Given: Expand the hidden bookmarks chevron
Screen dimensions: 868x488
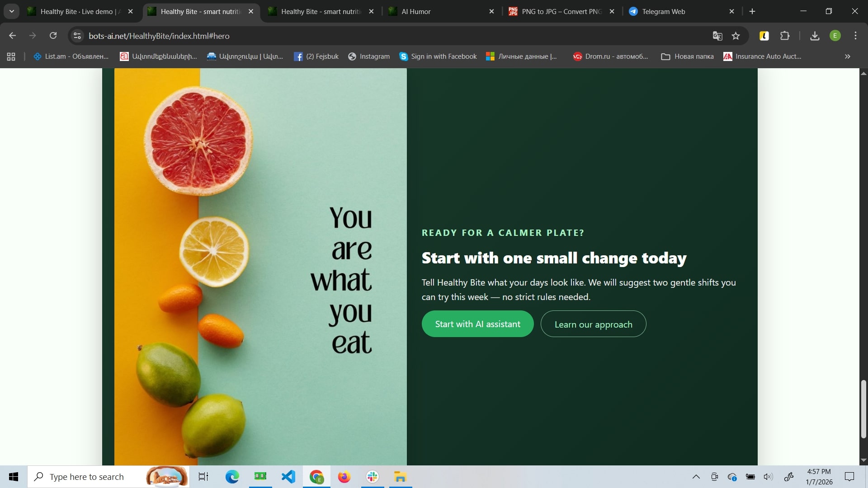Looking at the screenshot, I should tap(847, 56).
